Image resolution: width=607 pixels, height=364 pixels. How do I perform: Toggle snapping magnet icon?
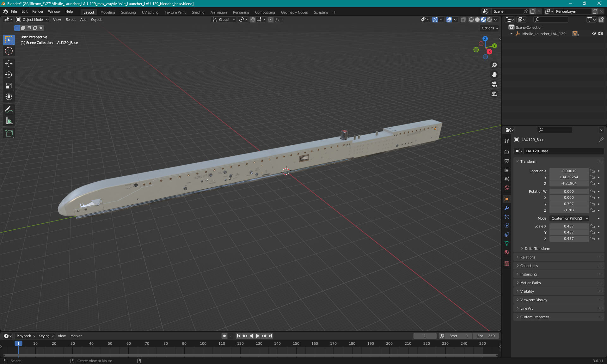pos(253,20)
